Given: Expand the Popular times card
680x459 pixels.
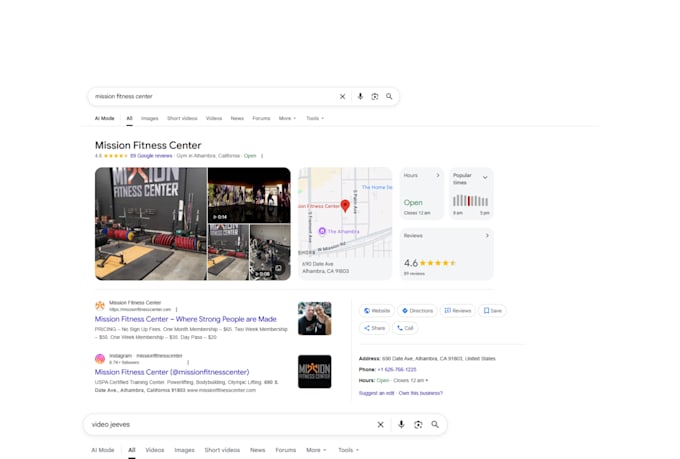Looking at the screenshot, I should pos(485,177).
